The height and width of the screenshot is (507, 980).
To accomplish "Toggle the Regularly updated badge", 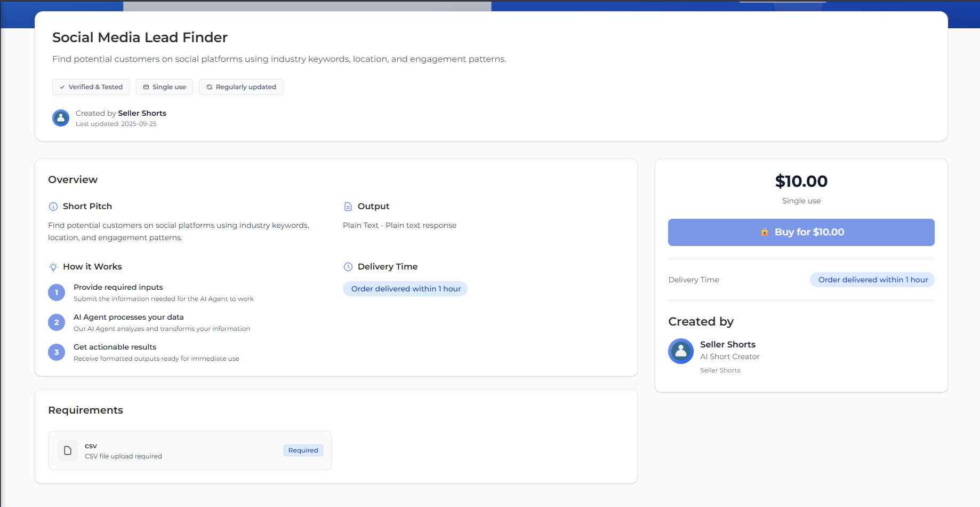I will [x=241, y=86].
